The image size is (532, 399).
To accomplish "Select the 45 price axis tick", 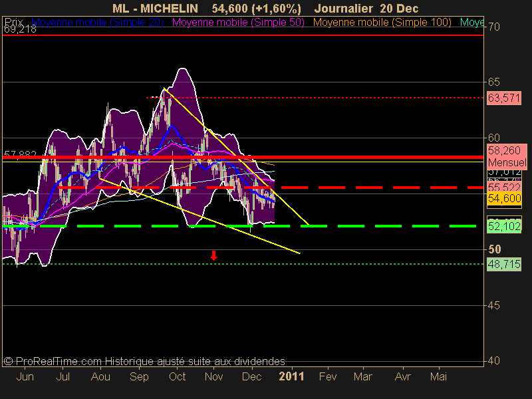I will pos(494,305).
